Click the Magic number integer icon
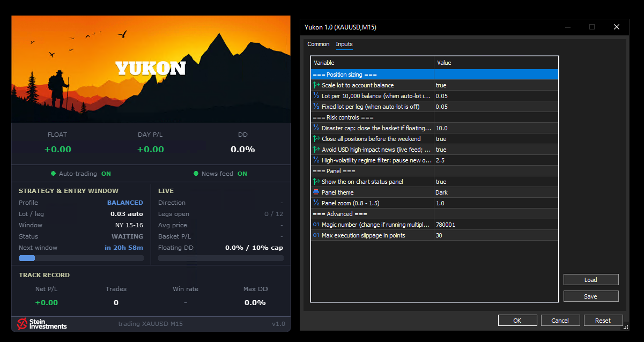 316,225
